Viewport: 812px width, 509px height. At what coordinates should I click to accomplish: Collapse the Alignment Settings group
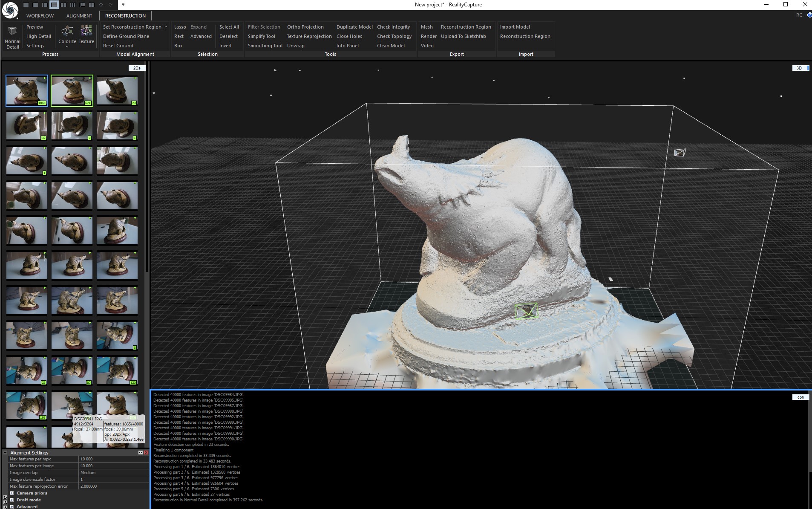point(6,453)
